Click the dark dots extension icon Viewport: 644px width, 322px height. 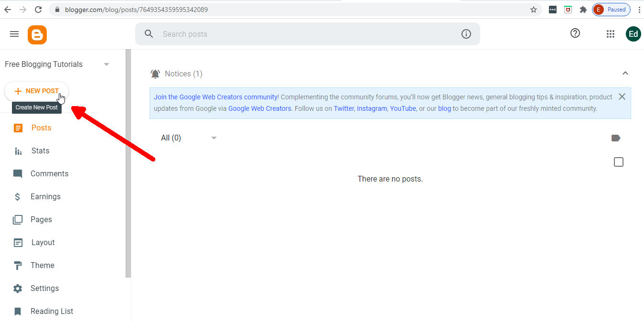[x=553, y=9]
